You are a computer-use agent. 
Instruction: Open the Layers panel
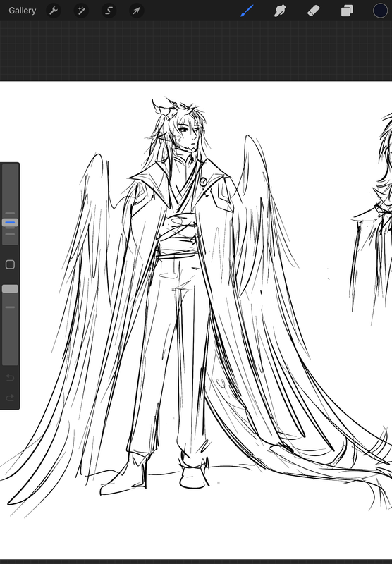pyautogui.click(x=347, y=11)
